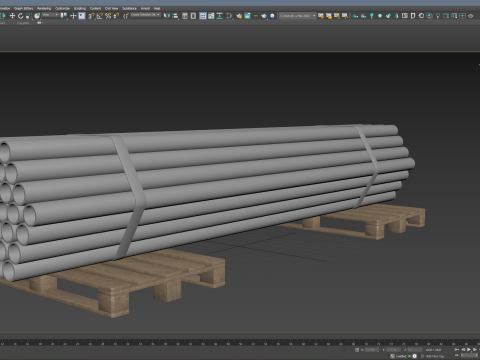Open the Rendered Frame Window
This screenshot has height=360, width=480.
pyautogui.click(x=247, y=16)
